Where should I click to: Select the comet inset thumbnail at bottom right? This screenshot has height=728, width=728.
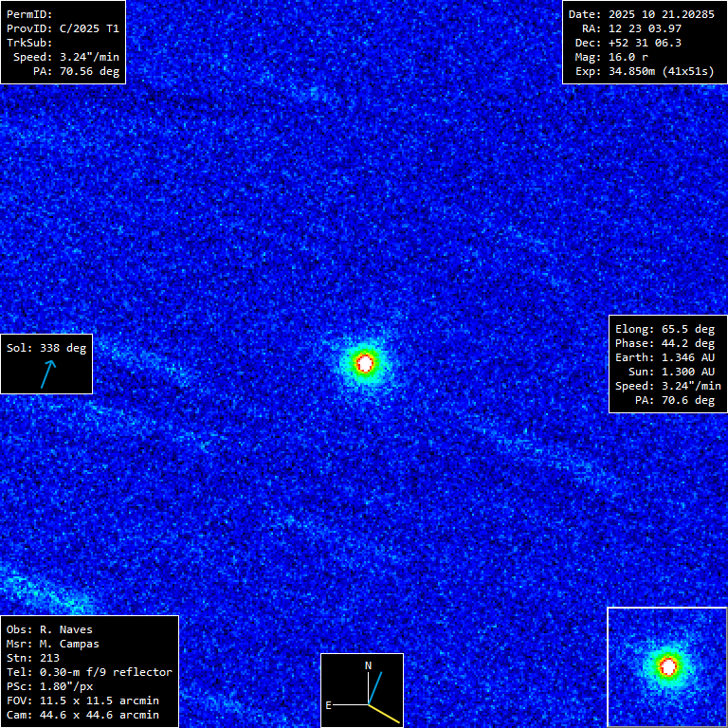pos(666,666)
